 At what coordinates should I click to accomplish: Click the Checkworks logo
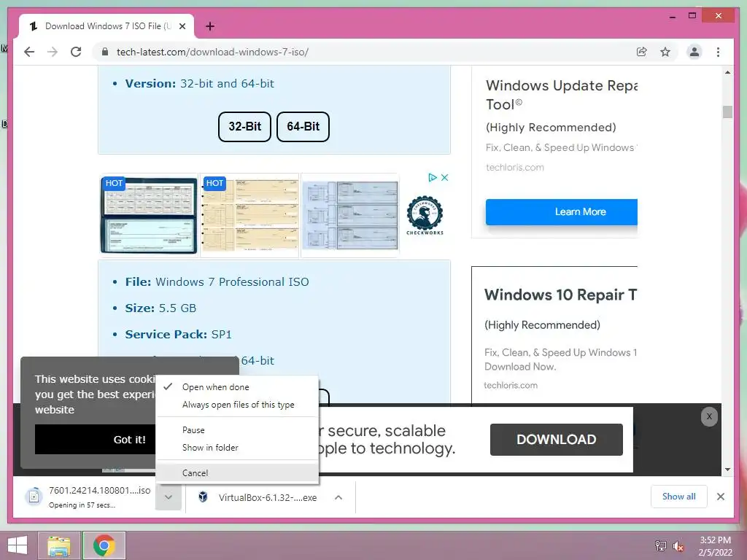point(425,215)
